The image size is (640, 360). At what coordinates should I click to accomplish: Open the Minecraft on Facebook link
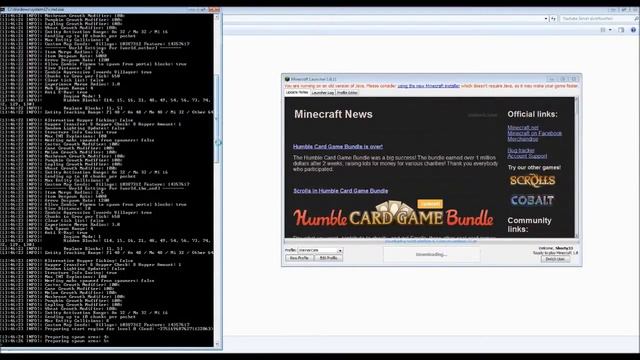coord(534,133)
